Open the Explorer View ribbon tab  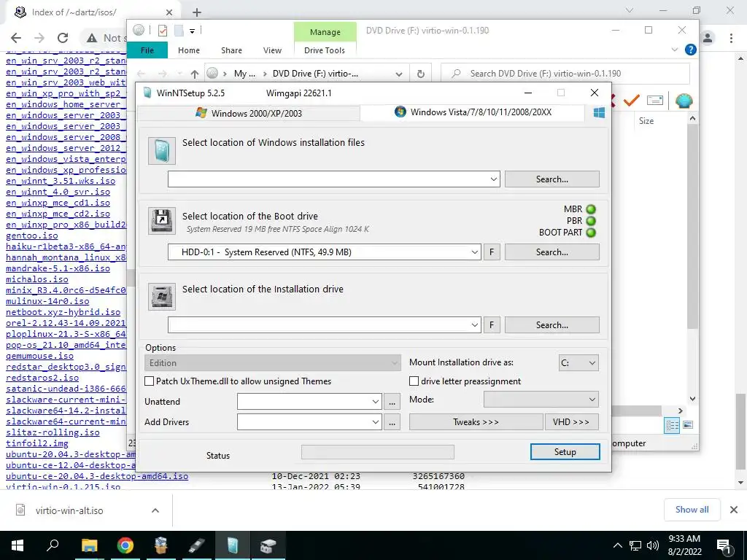[x=272, y=50]
